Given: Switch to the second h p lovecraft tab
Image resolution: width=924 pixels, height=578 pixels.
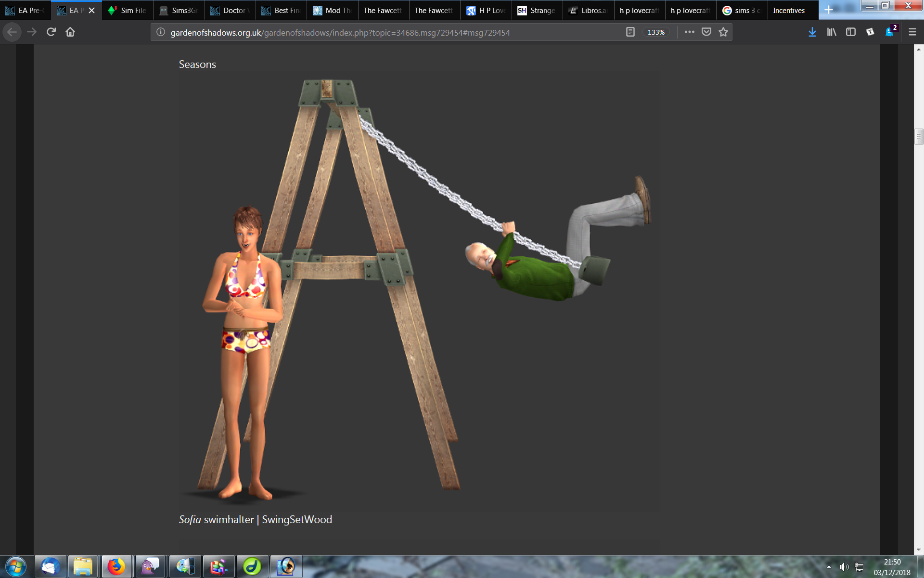Looking at the screenshot, I should (690, 10).
